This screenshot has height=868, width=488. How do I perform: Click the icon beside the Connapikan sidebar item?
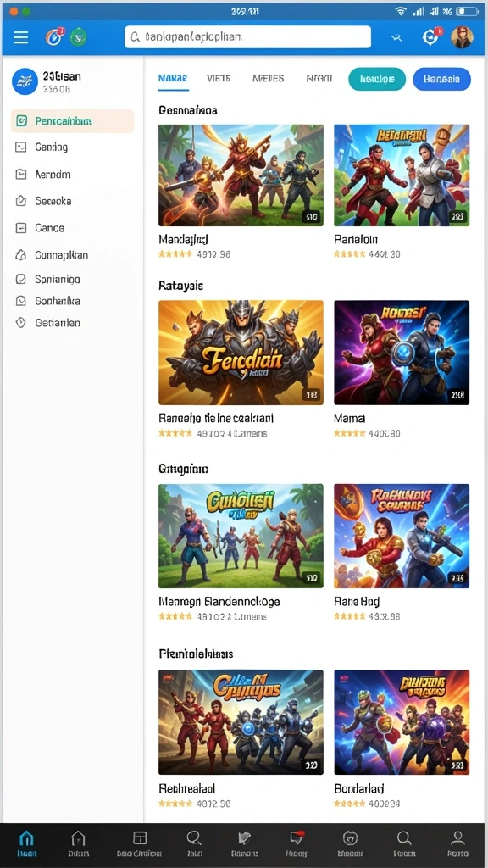coord(20,255)
